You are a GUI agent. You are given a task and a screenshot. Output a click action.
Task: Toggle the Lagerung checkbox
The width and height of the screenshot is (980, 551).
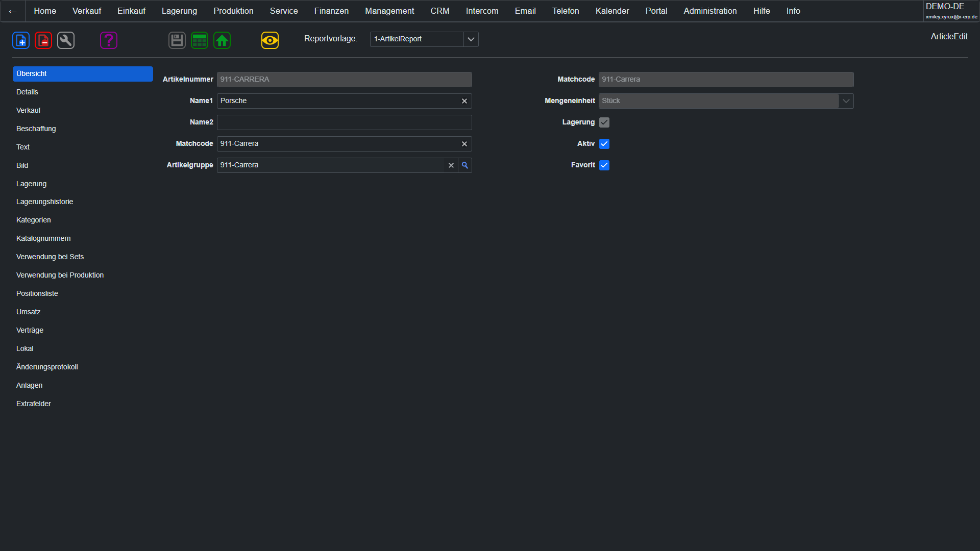(604, 122)
